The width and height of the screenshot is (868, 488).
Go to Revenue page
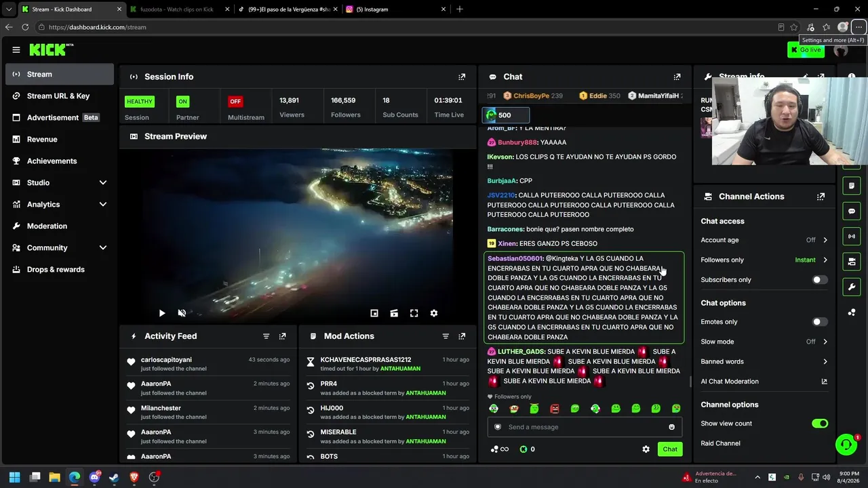pyautogui.click(x=60, y=140)
